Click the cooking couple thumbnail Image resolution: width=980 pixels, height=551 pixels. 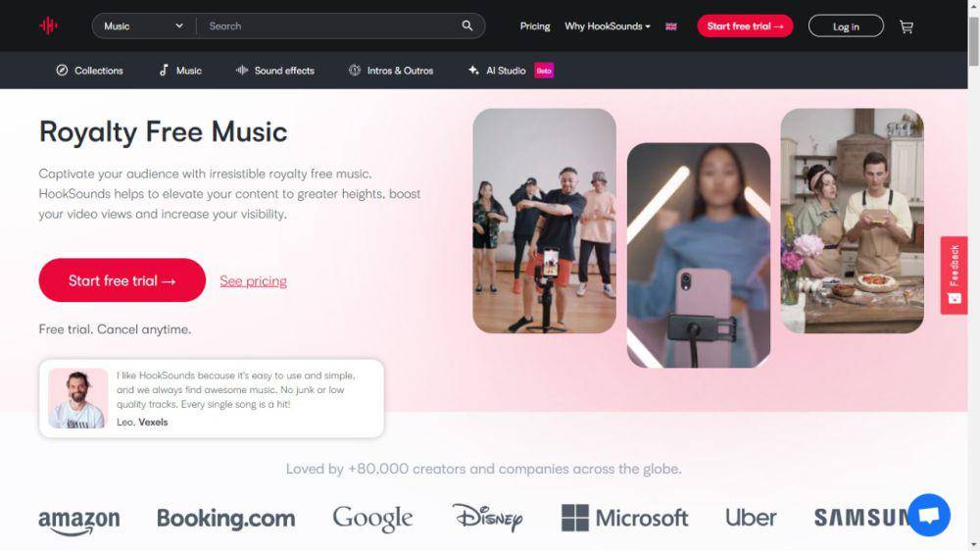852,221
